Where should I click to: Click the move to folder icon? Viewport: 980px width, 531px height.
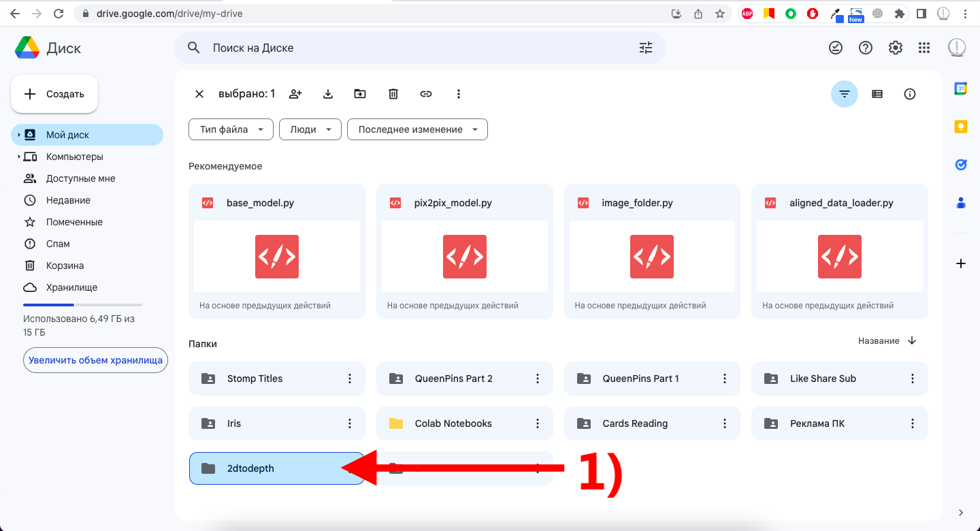coord(360,94)
